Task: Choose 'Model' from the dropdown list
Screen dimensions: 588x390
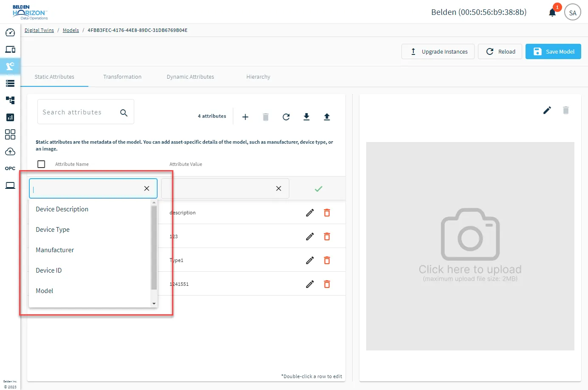Action: tap(90, 291)
